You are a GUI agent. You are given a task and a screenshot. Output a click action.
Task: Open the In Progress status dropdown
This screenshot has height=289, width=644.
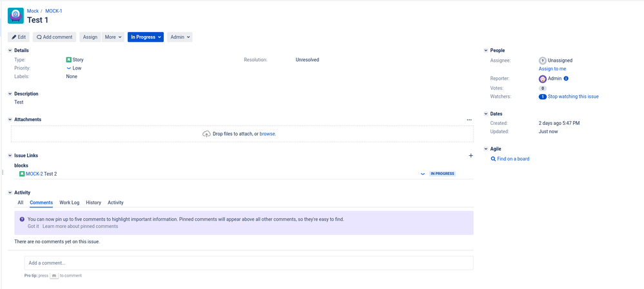coord(146,37)
